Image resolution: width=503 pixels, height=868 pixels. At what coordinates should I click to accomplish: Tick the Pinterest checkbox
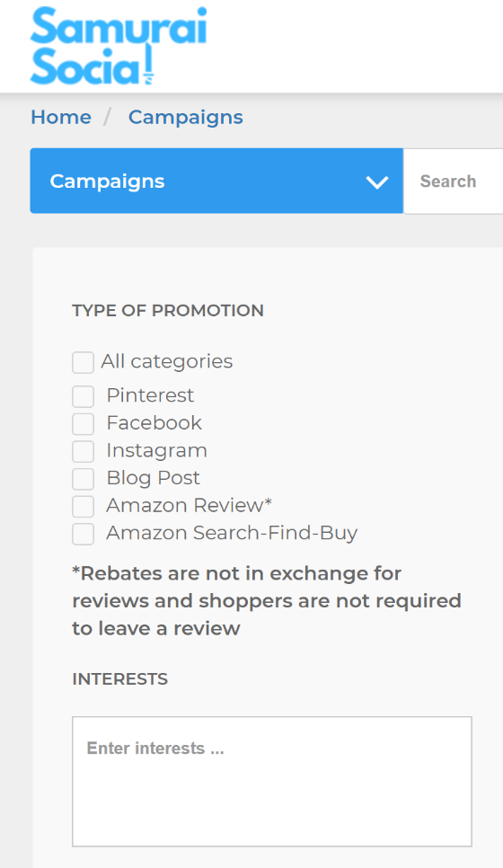pyautogui.click(x=83, y=396)
